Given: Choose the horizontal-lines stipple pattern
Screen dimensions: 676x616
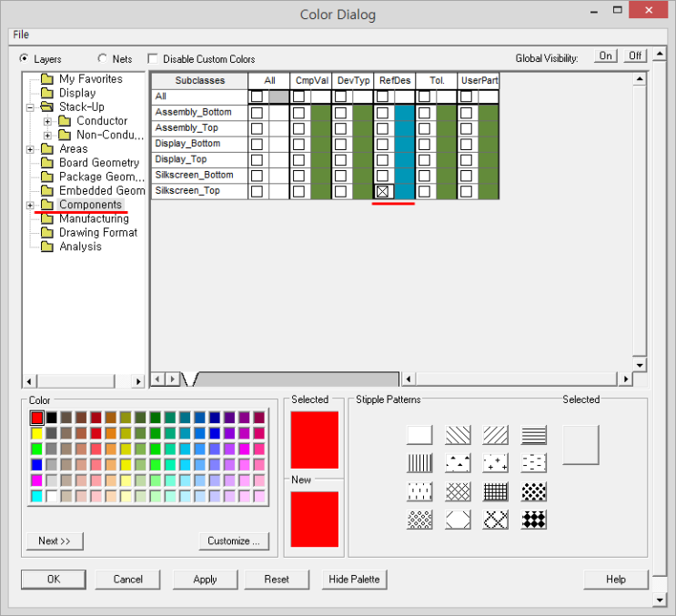Looking at the screenshot, I should click(534, 435).
